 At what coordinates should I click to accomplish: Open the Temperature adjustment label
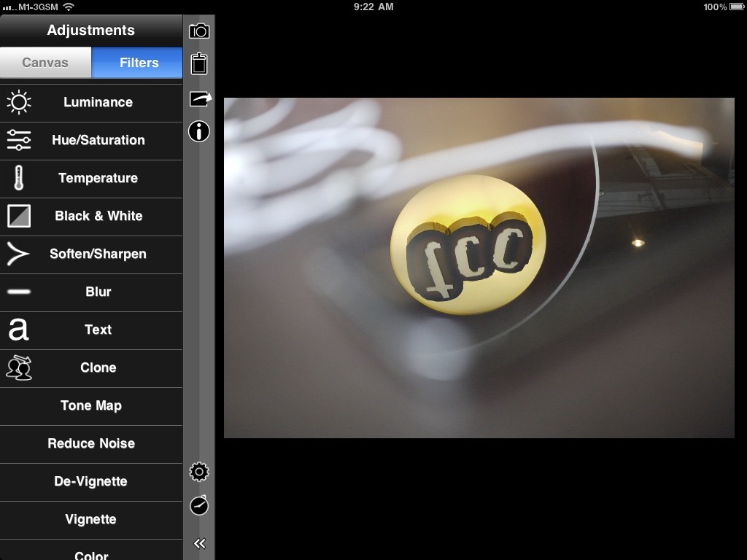(x=98, y=178)
